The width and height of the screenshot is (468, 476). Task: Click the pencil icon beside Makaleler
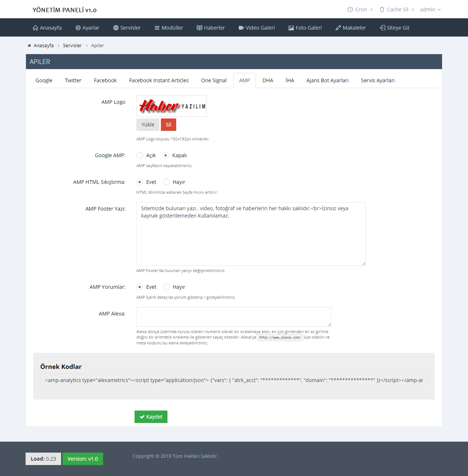coord(338,28)
